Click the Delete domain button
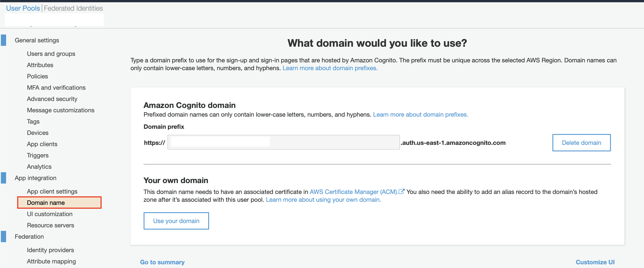Image resolution: width=644 pixels, height=268 pixels. pyautogui.click(x=581, y=142)
